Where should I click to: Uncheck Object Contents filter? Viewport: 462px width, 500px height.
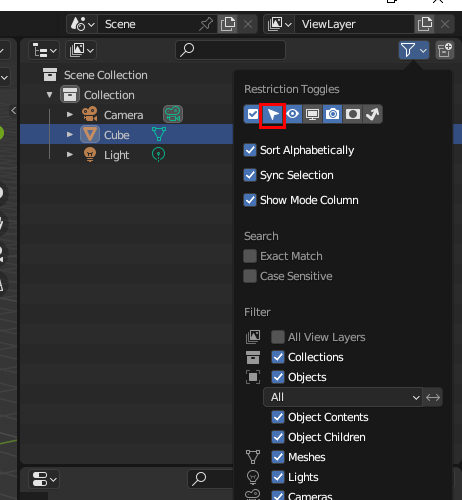point(278,417)
